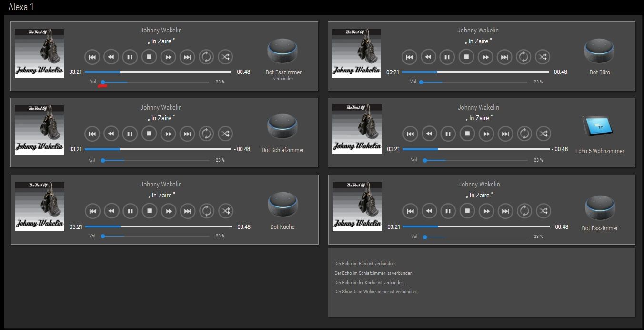Screen dimensions: 644x330
Task: Fast-forward the song on Dot Schlafzimmer
Action: coord(168,134)
